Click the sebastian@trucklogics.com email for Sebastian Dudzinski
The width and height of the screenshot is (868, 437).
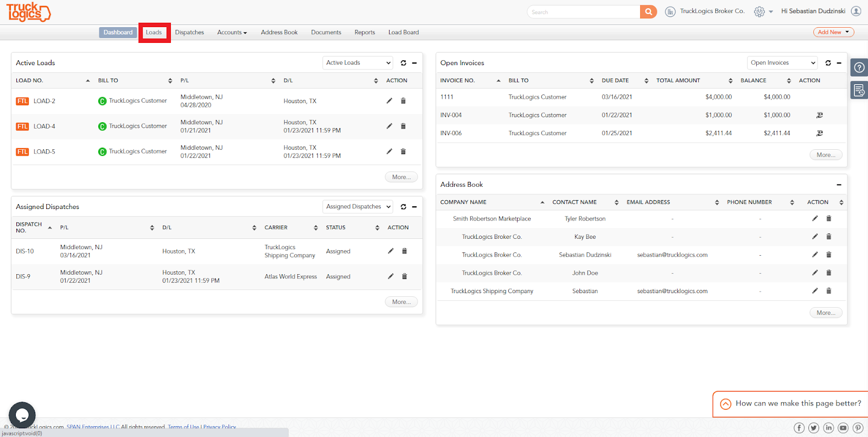coord(672,255)
